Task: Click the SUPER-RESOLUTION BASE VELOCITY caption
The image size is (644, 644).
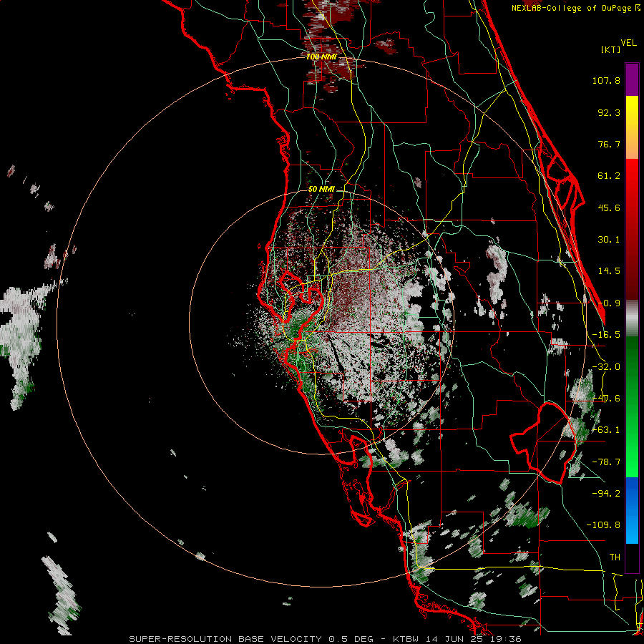Action: click(x=225, y=639)
